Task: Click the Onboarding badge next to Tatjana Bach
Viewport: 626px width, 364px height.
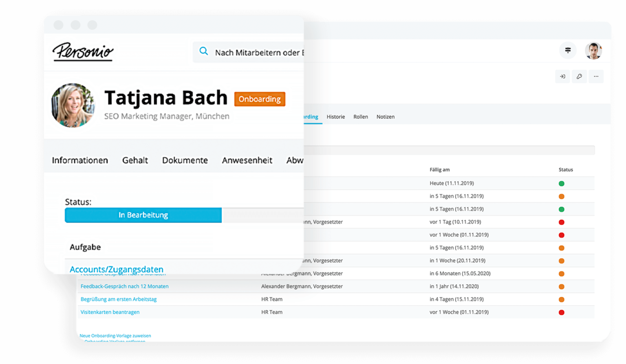Action: pos(259,99)
